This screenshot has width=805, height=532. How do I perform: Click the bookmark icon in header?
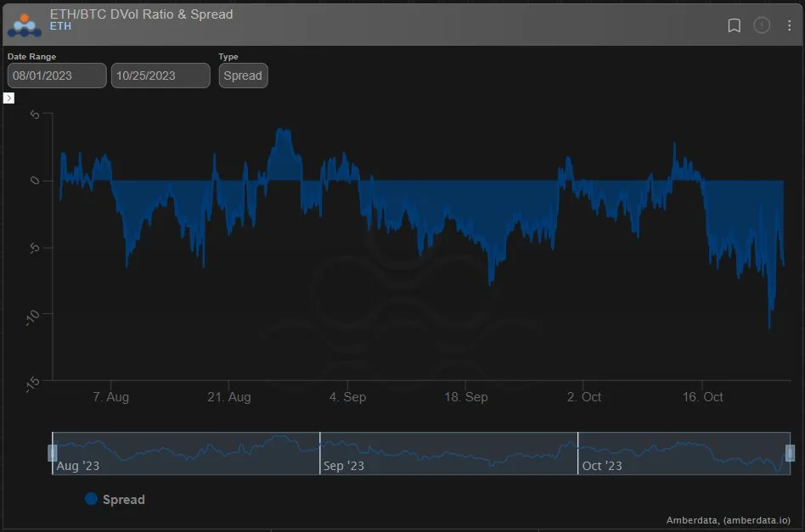735,25
